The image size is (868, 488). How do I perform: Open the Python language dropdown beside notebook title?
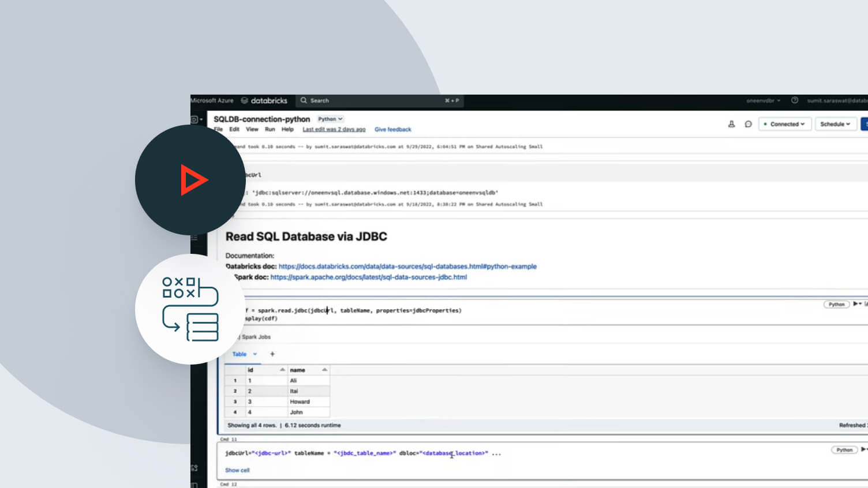(x=330, y=119)
